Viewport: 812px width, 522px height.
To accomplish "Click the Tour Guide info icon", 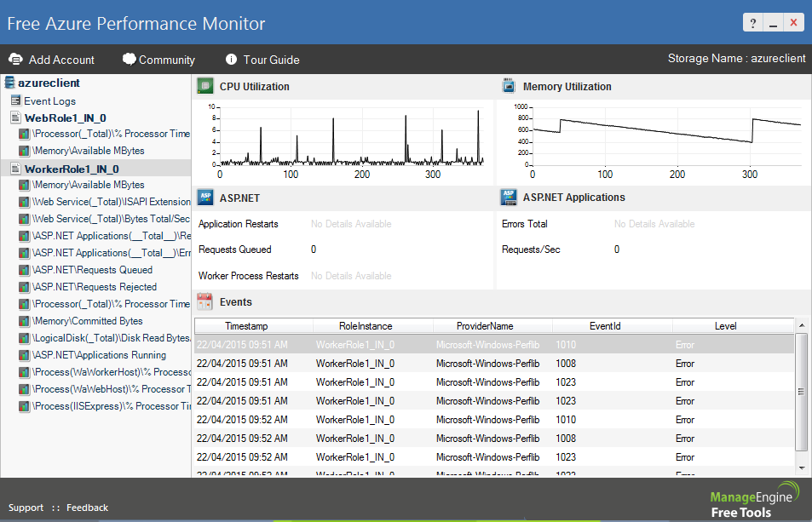I will (231, 60).
